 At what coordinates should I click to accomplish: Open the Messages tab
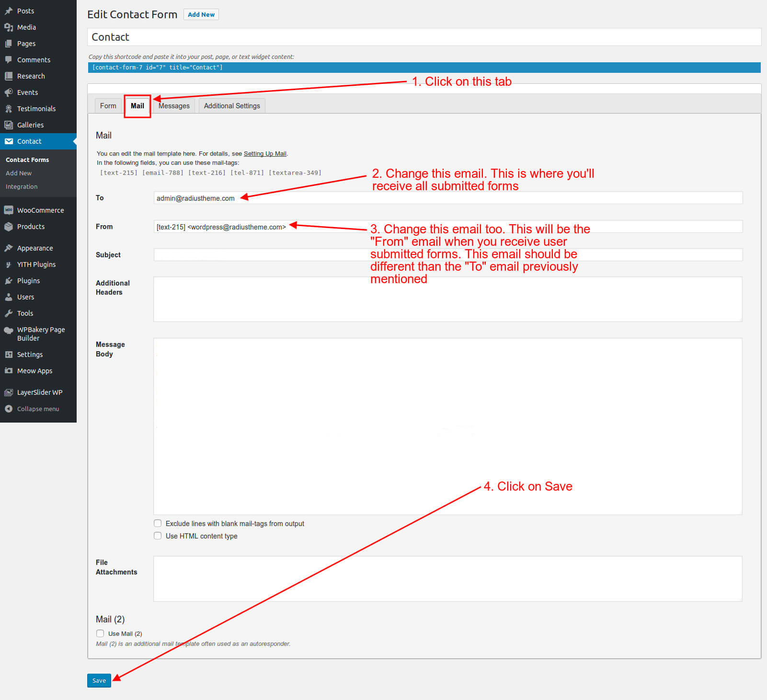pyautogui.click(x=174, y=106)
